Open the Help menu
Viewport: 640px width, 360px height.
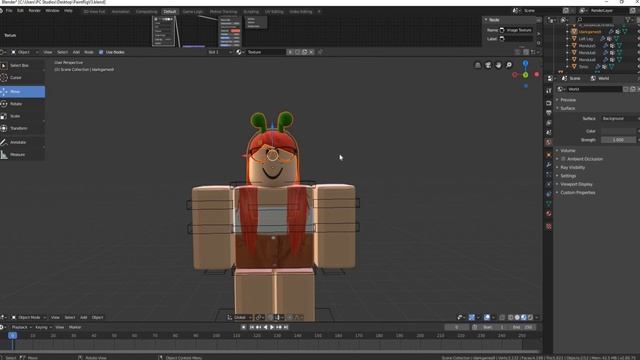point(68,11)
